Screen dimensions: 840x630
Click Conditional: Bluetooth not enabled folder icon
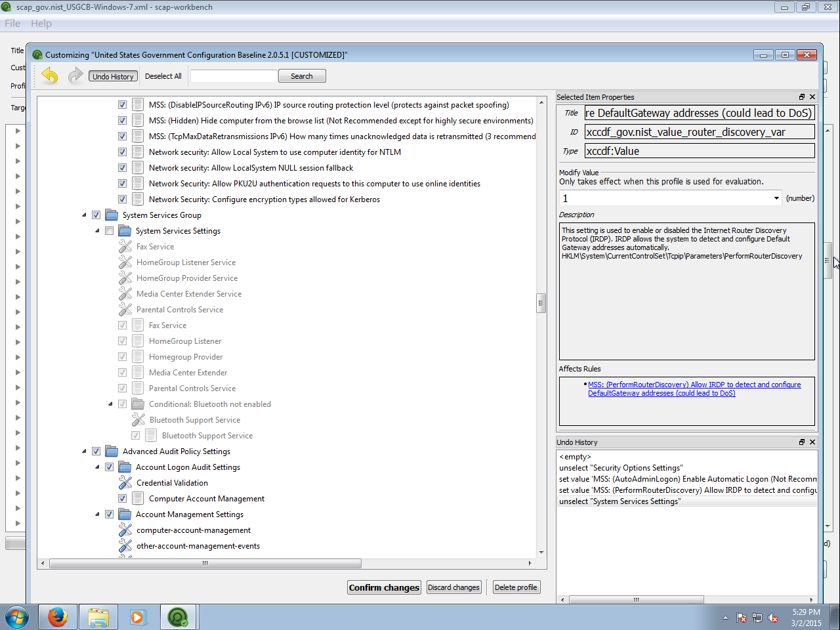pyautogui.click(x=138, y=404)
